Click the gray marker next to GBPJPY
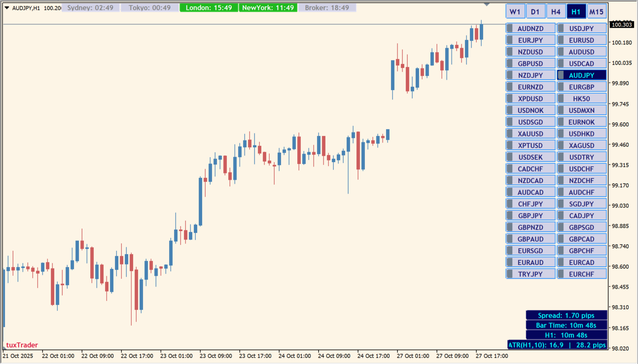Image resolution: width=638 pixels, height=364 pixels. (510, 215)
